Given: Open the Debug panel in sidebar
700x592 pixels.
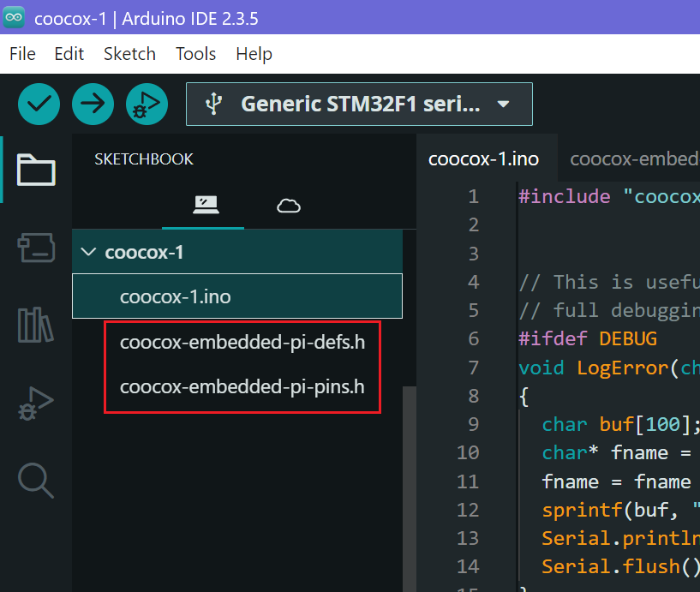Looking at the screenshot, I should (x=36, y=403).
